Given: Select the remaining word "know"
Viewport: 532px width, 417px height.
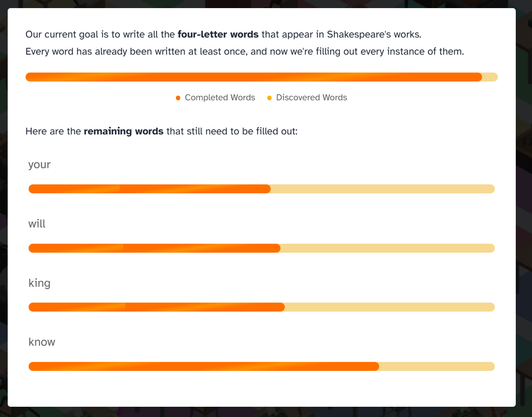Looking at the screenshot, I should pyautogui.click(x=42, y=342).
